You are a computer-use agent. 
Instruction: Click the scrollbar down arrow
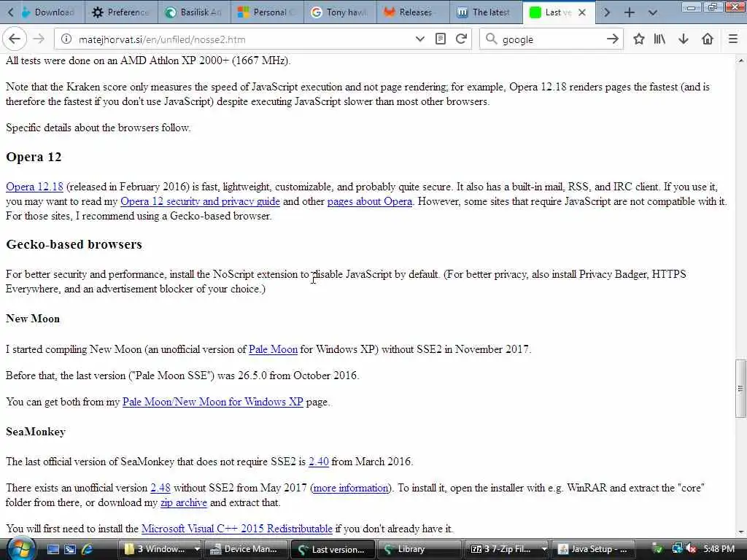point(740,532)
